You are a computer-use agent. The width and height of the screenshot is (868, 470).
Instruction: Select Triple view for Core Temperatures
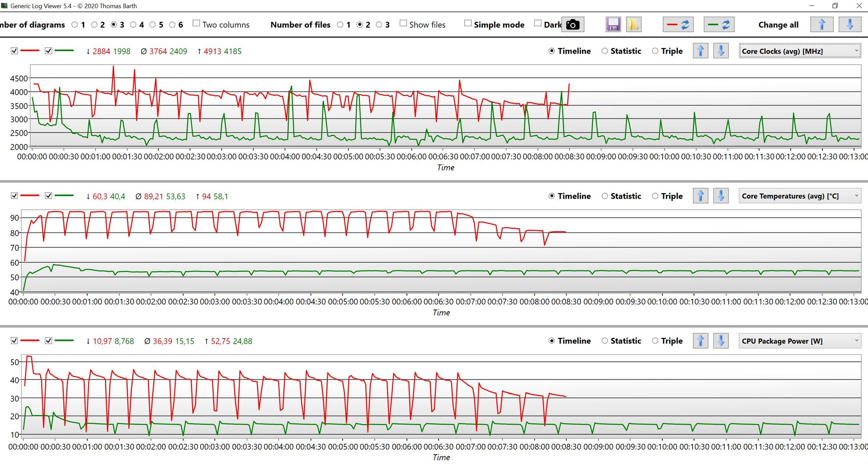pos(655,196)
